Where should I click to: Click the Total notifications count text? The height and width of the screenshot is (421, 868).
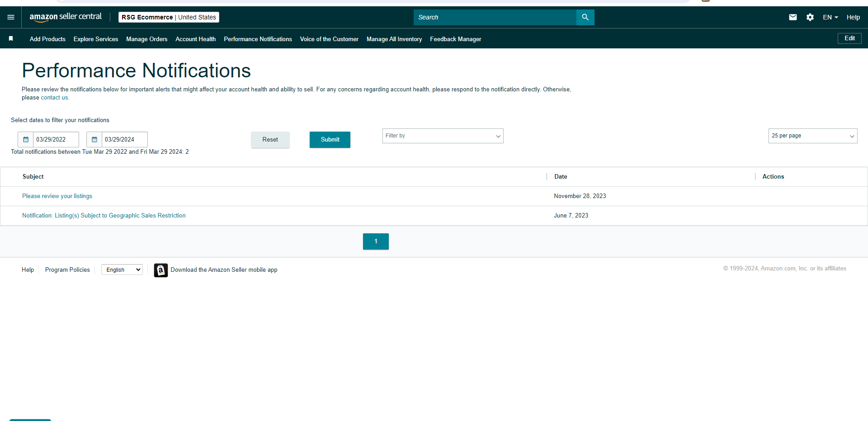(x=100, y=151)
